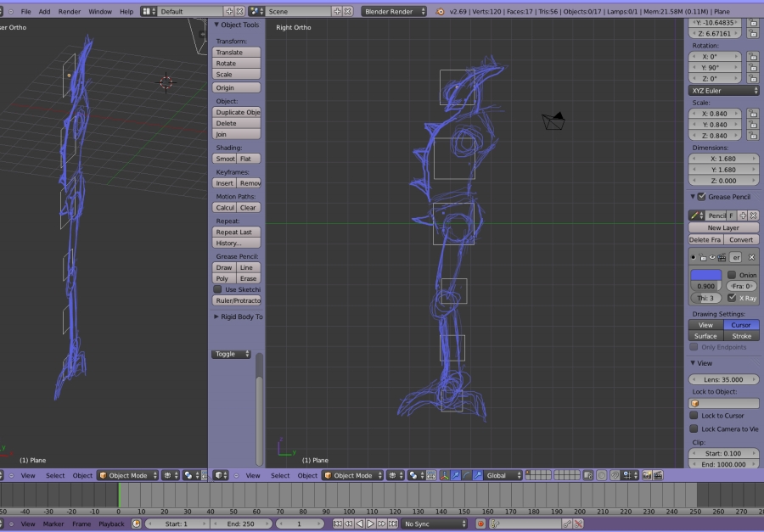Delete the Default screen layout with the X icon

[239, 11]
